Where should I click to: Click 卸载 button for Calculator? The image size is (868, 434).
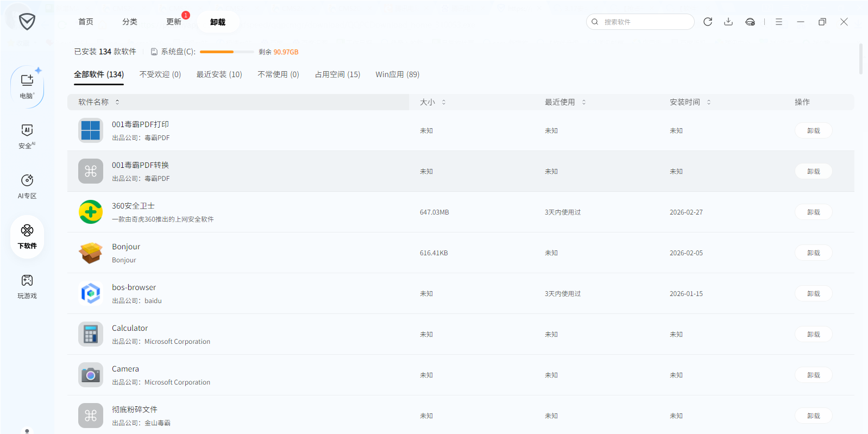pos(813,334)
